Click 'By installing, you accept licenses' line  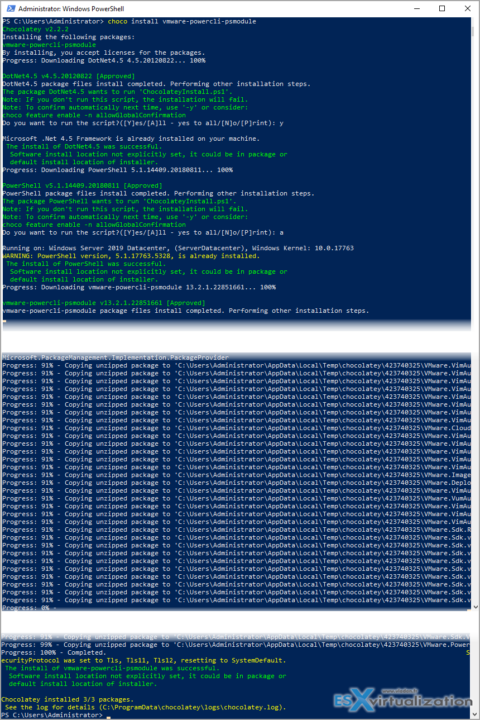[103, 53]
